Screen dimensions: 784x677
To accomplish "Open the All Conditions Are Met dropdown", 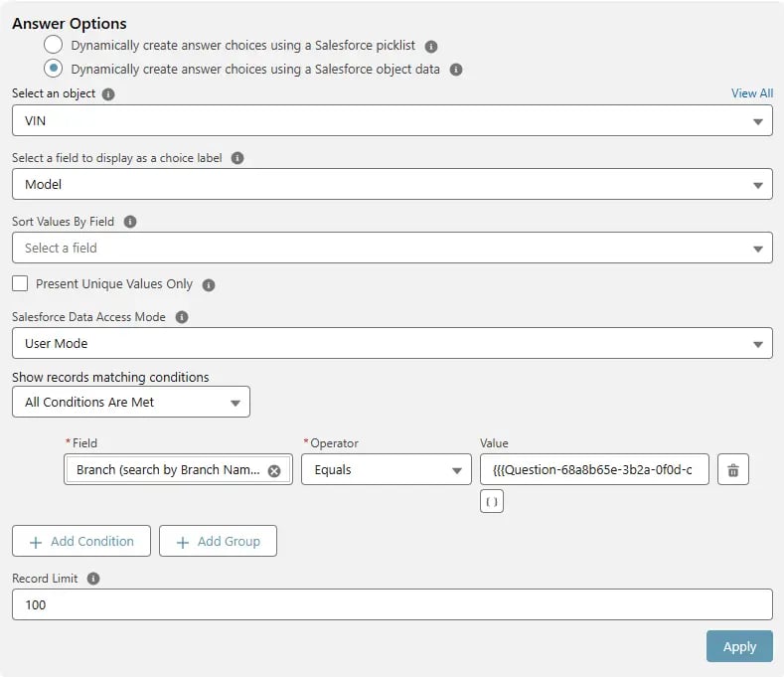I will [x=131, y=402].
